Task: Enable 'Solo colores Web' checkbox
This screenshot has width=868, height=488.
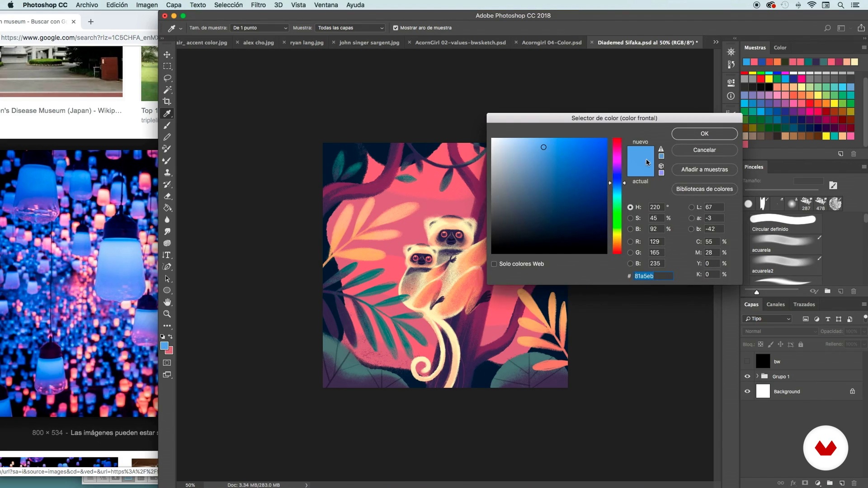Action: coord(494,264)
